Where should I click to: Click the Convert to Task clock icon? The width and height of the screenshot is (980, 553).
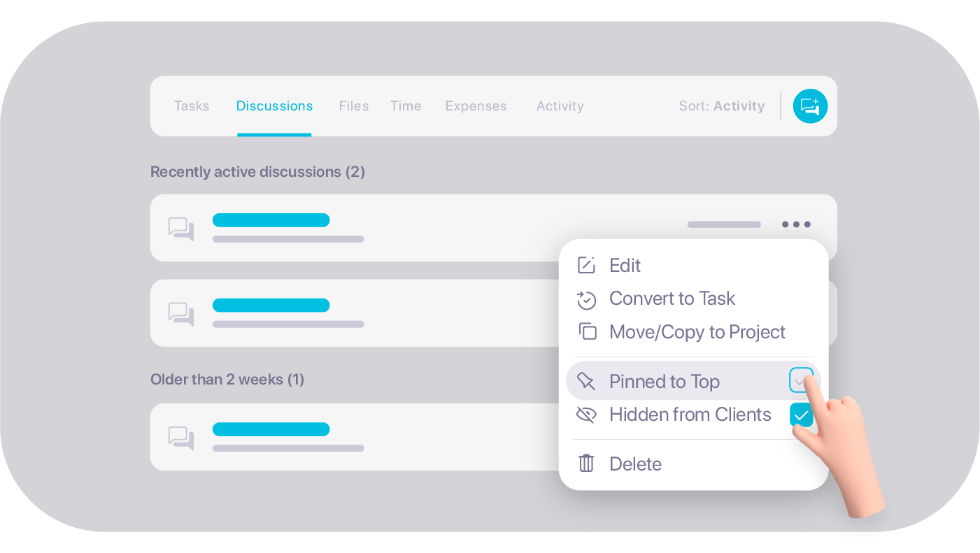[x=586, y=299]
